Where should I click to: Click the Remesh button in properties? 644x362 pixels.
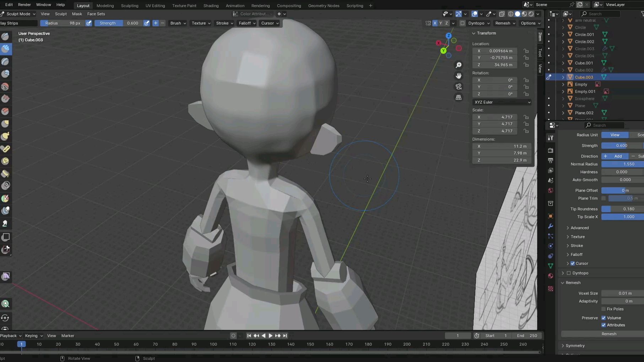pos(608,334)
